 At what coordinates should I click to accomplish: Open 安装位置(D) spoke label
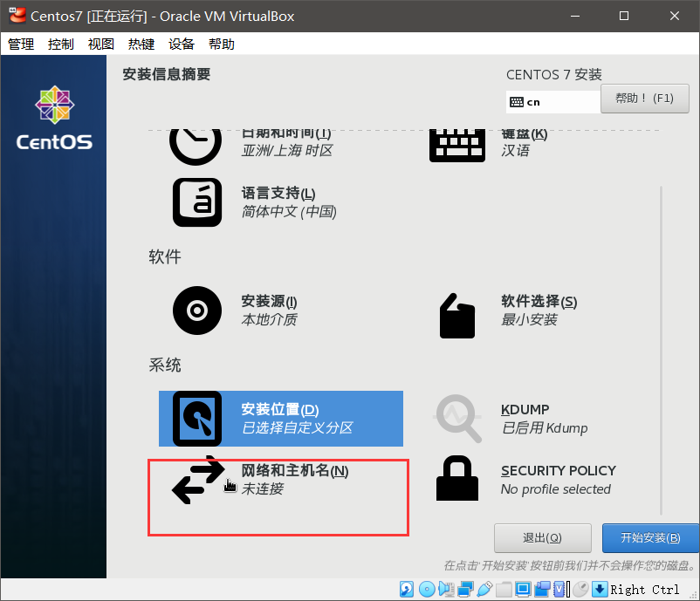point(280,409)
